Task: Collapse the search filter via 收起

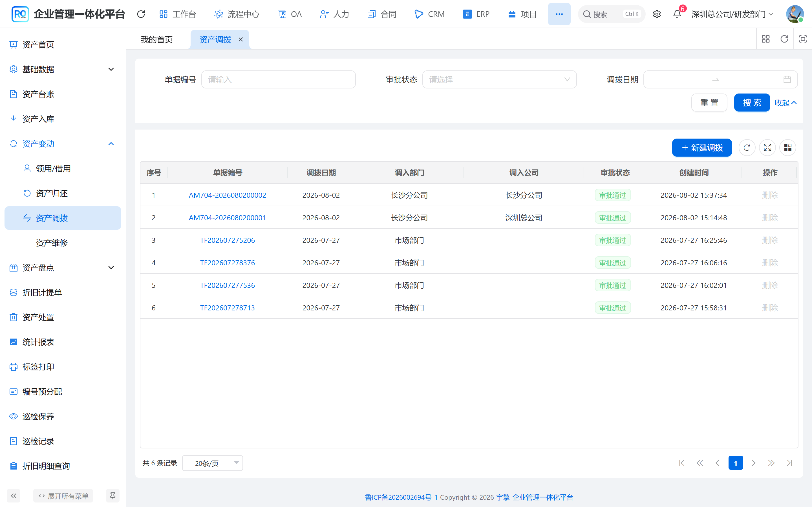Action: coord(785,103)
